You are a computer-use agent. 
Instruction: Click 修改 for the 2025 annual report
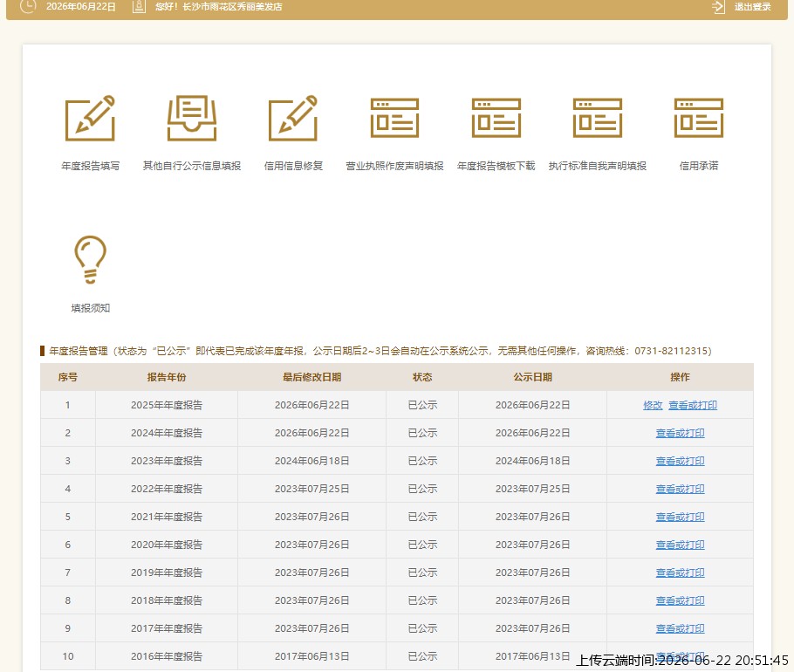click(653, 405)
